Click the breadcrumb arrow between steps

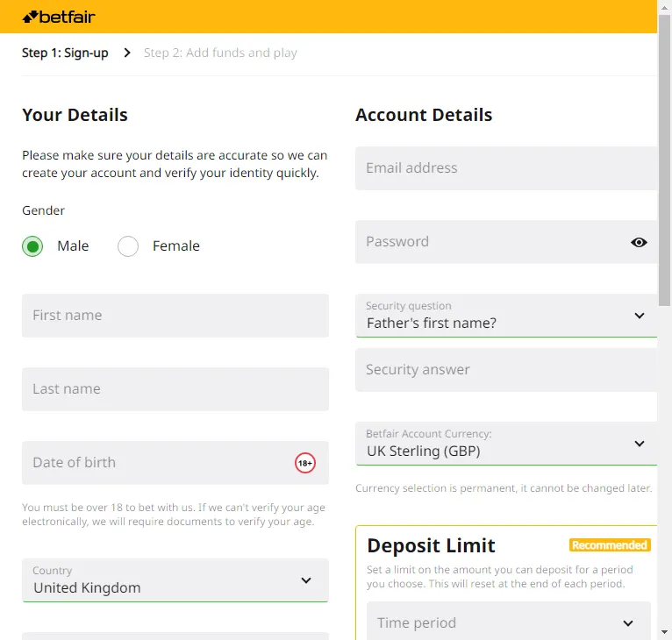point(126,53)
